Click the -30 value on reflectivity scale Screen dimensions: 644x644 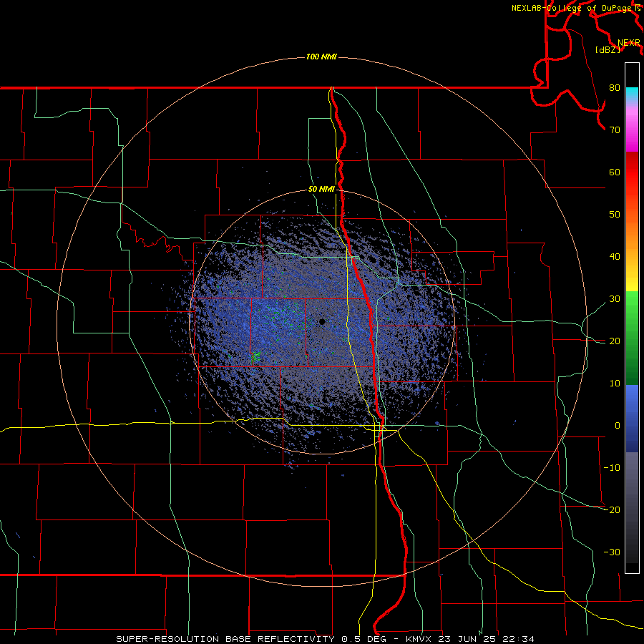click(x=612, y=552)
